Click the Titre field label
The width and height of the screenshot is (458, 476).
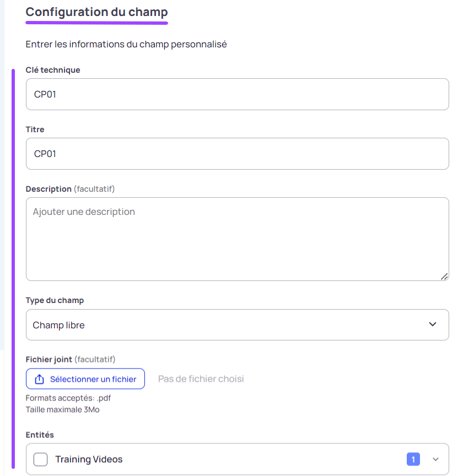pyautogui.click(x=35, y=129)
